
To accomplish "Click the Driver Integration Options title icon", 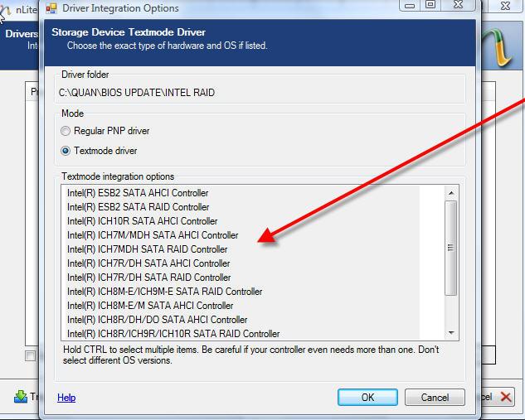I will (x=51, y=8).
